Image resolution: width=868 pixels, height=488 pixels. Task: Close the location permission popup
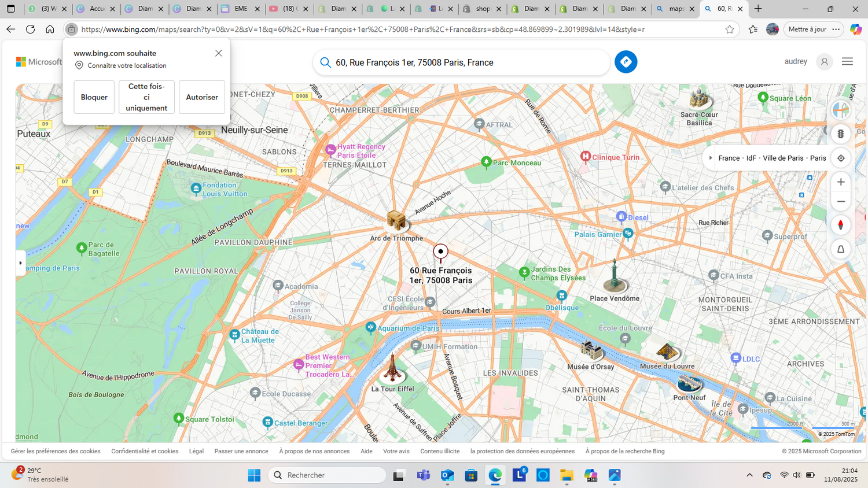click(x=219, y=53)
